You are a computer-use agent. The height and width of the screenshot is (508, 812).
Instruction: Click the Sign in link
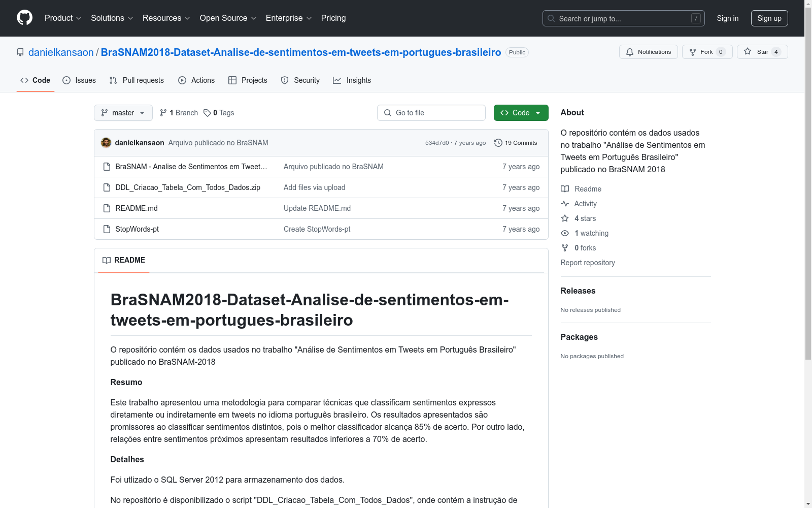coord(728,18)
